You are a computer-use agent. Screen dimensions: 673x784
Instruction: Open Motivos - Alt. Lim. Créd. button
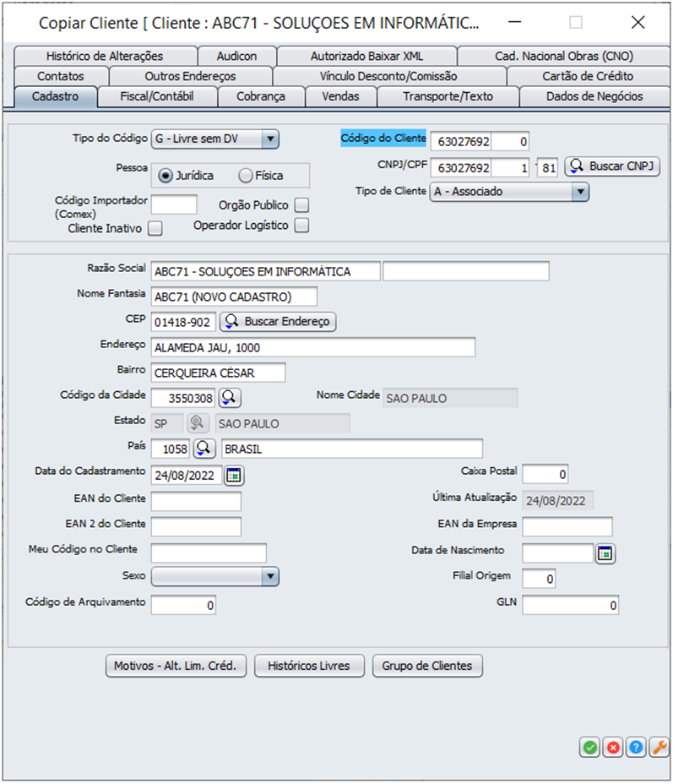[176, 666]
